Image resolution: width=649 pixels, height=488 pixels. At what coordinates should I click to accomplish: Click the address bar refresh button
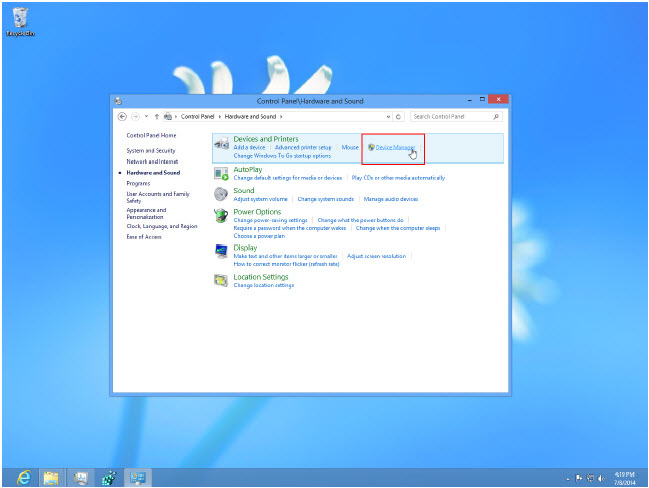[x=399, y=116]
